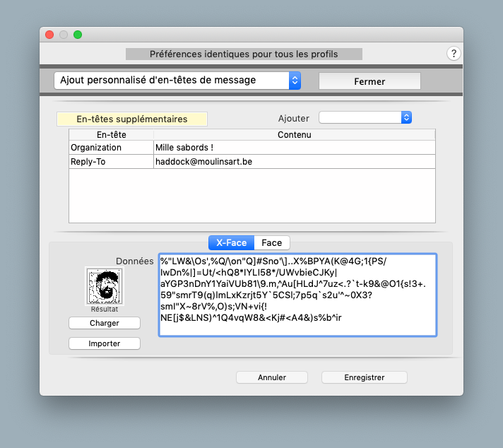Select the Organization header row
Screen dimensions: 503x448
click(x=111, y=148)
